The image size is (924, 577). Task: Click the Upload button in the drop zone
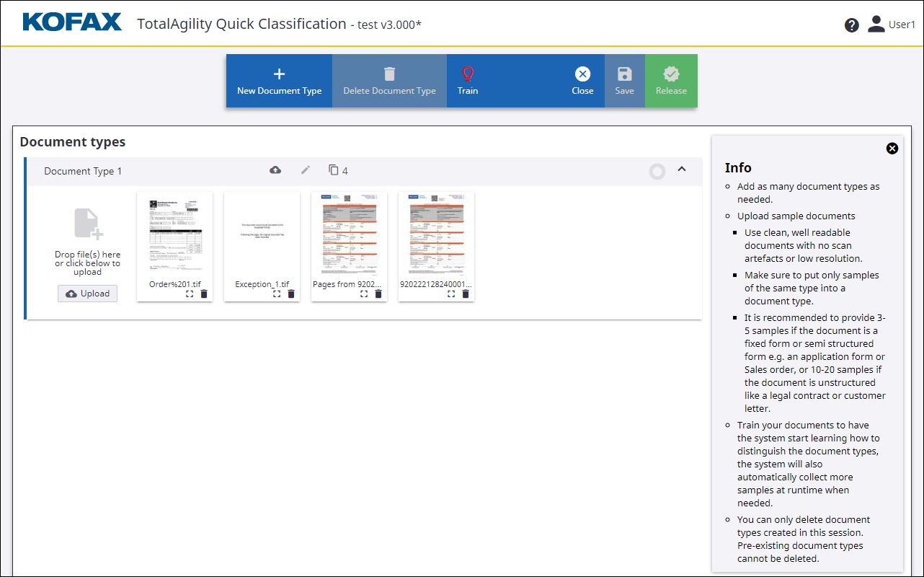coord(87,293)
